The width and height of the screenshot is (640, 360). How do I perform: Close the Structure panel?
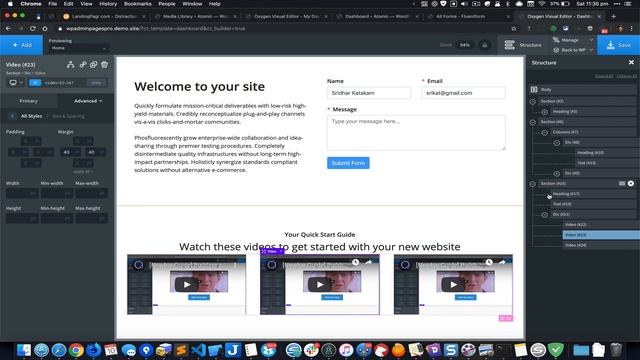(x=631, y=62)
